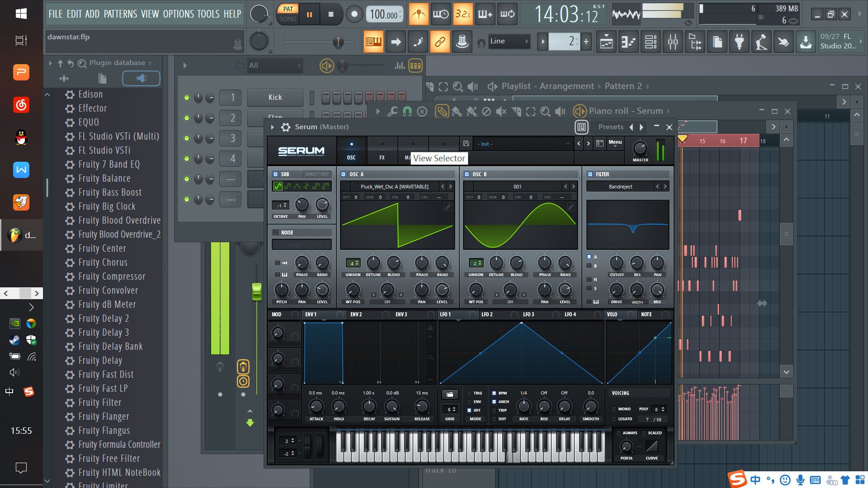Enable MONO voicing checkbox
Image resolution: width=868 pixels, height=488 pixels.
coord(614,409)
